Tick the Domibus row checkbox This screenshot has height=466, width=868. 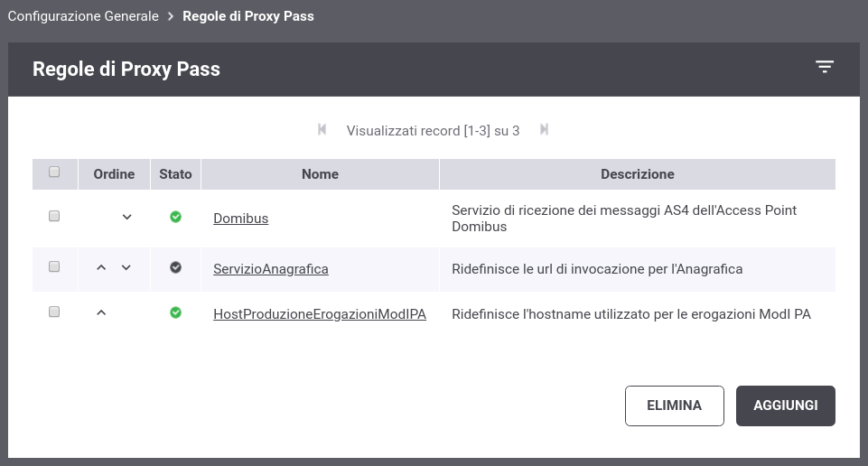tap(54, 216)
